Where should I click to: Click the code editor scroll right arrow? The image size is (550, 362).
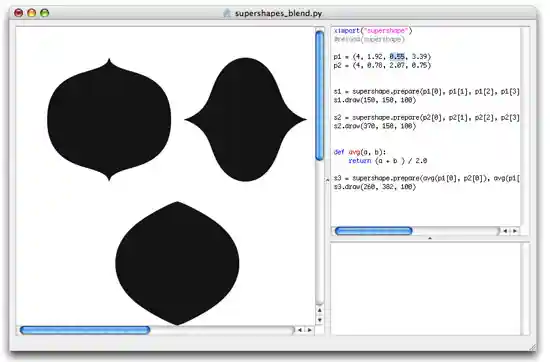[x=515, y=231]
